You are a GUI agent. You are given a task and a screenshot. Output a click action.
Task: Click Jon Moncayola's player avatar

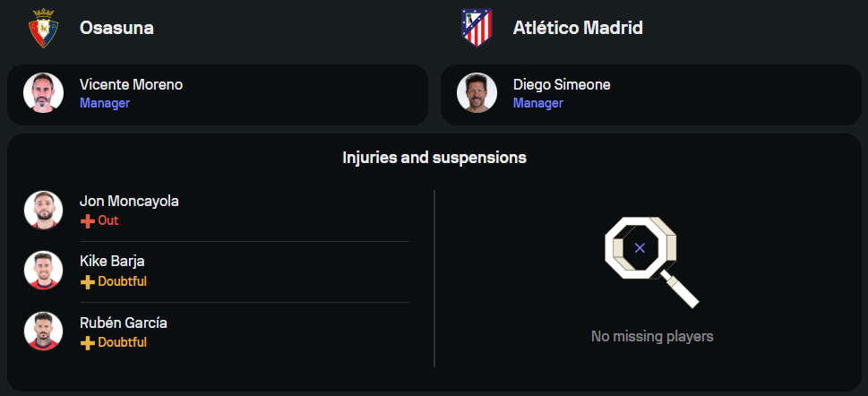43,210
